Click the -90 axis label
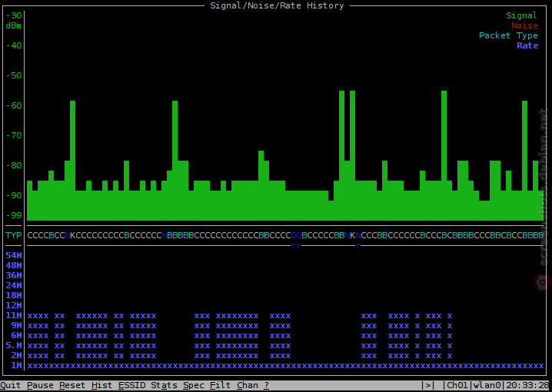 14,195
